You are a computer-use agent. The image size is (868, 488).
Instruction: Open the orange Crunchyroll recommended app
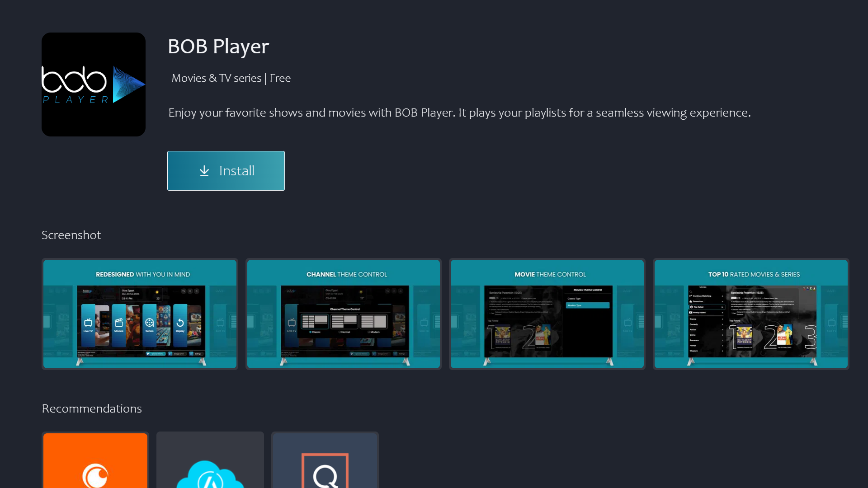95,461
